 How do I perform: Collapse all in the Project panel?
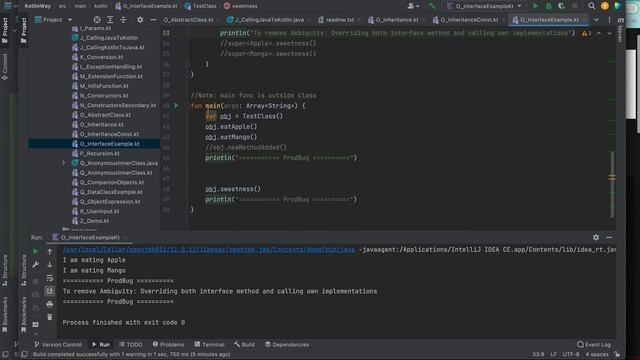pyautogui.click(x=123, y=20)
